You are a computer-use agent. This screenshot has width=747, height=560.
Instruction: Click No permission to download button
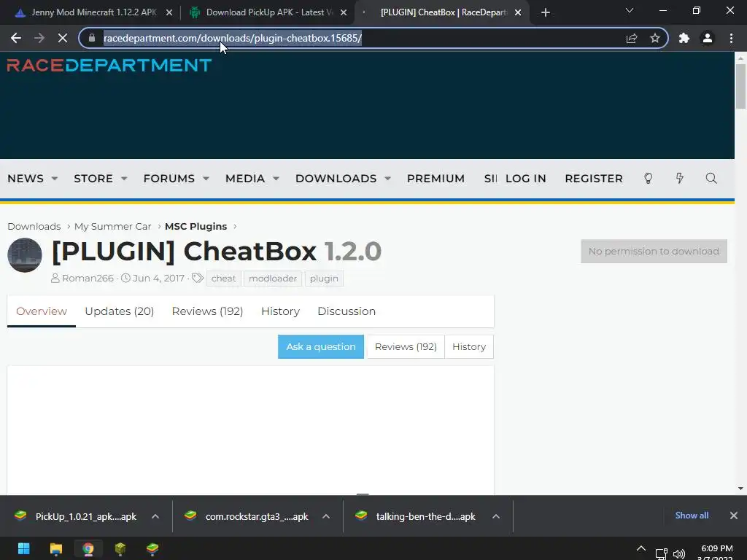point(654,251)
